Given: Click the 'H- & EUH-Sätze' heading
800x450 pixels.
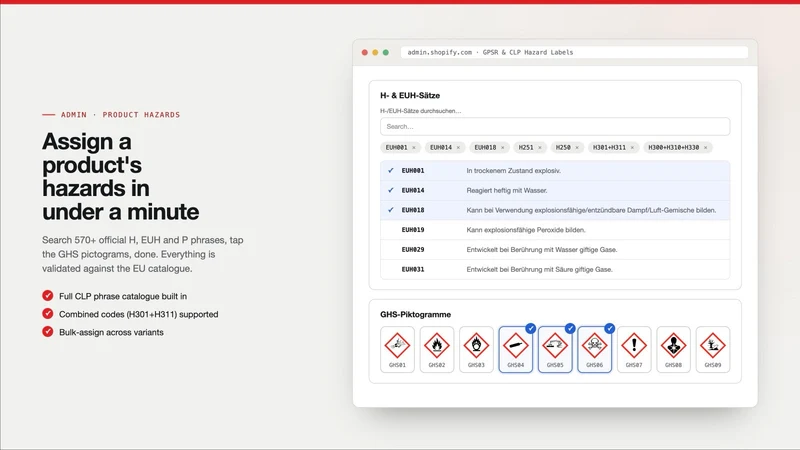Looking at the screenshot, I should (410, 95).
